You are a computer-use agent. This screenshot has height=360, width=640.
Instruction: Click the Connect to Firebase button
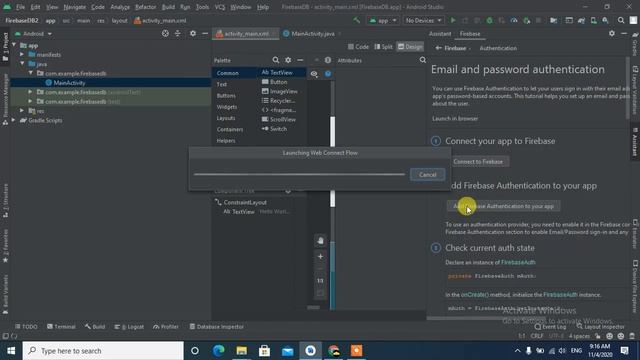(478, 162)
